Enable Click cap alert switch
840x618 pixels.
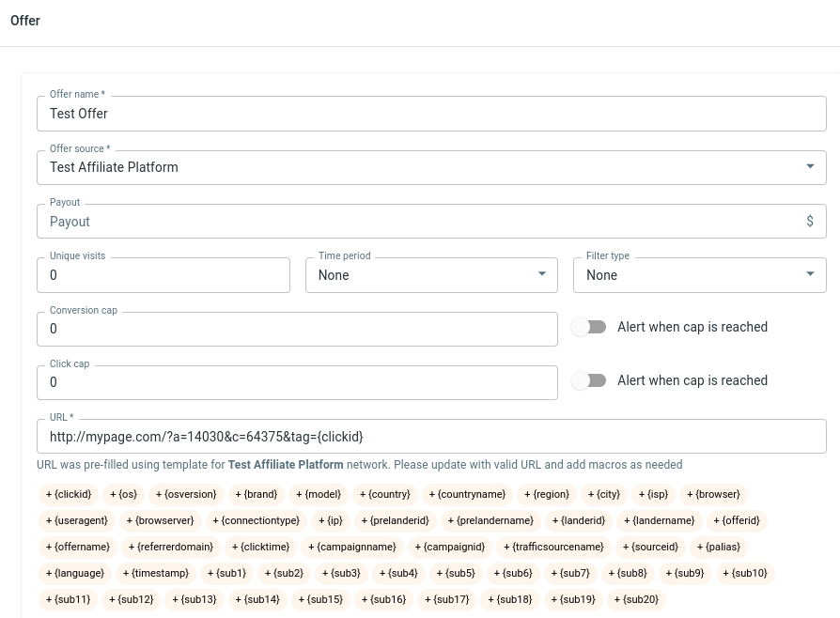pos(589,380)
